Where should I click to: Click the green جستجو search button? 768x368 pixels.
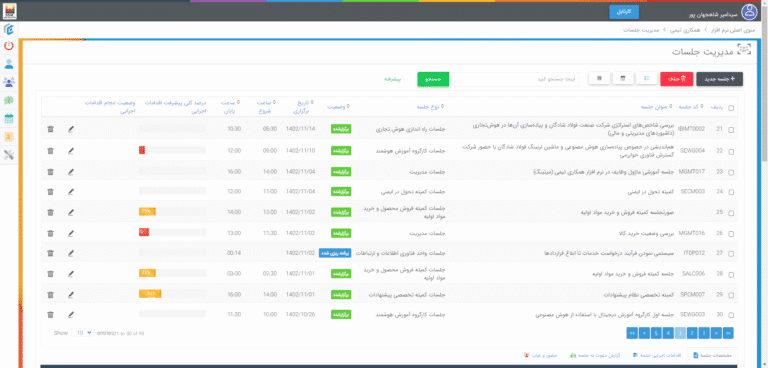433,79
